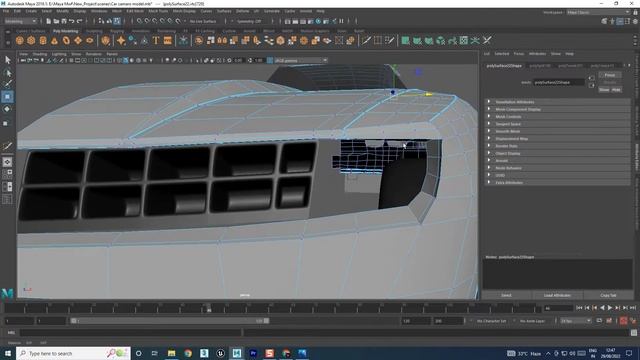The height and width of the screenshot is (360, 640).
Task: Select the polySurface22Shape attribute tab
Action: pyautogui.click(x=504, y=66)
